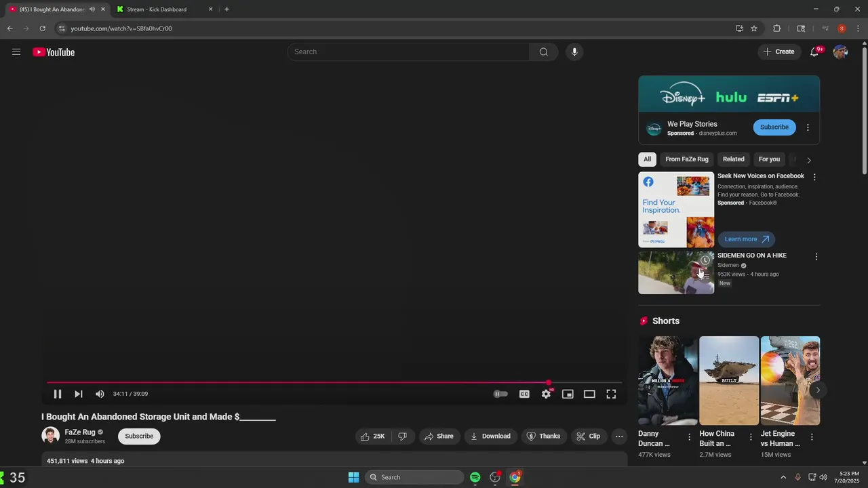This screenshot has width=868, height=488.
Task: Pause the video
Action: [58, 394]
